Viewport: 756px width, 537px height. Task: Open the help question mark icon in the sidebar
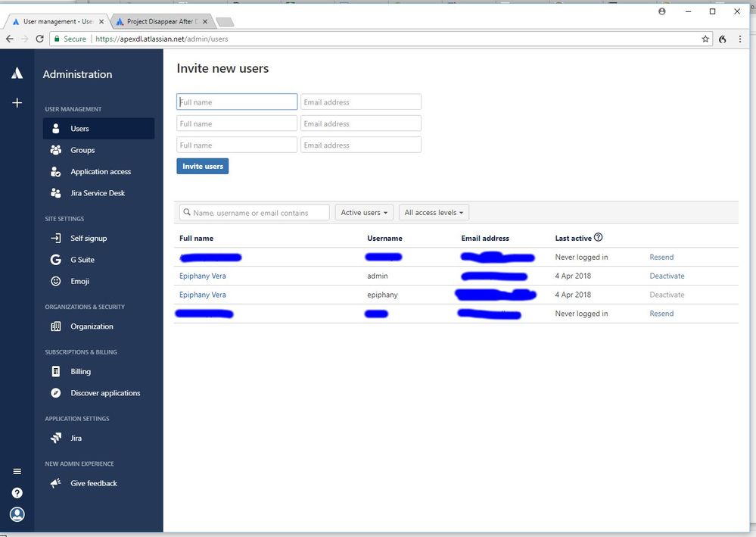point(17,492)
